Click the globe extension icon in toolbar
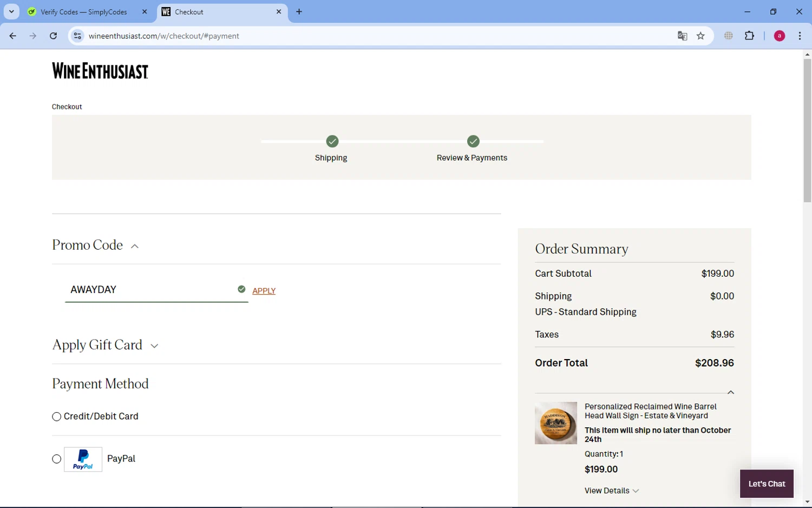Viewport: 812px width, 508px height. pos(729,36)
